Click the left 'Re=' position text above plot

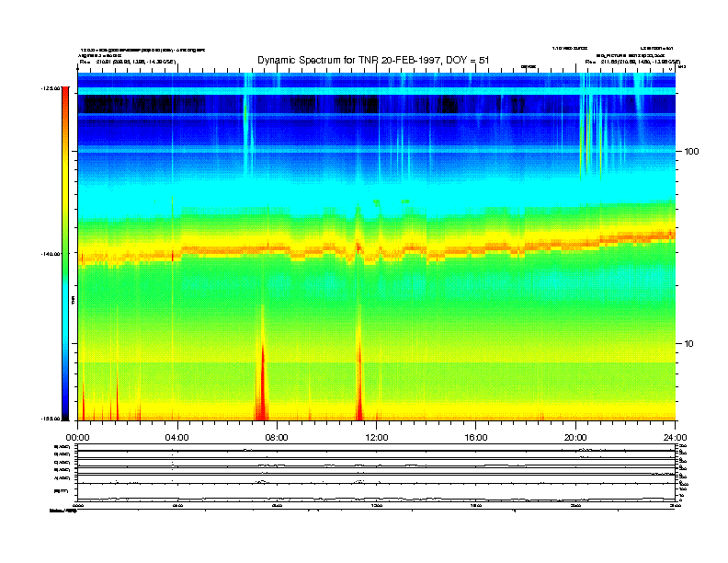127,62
